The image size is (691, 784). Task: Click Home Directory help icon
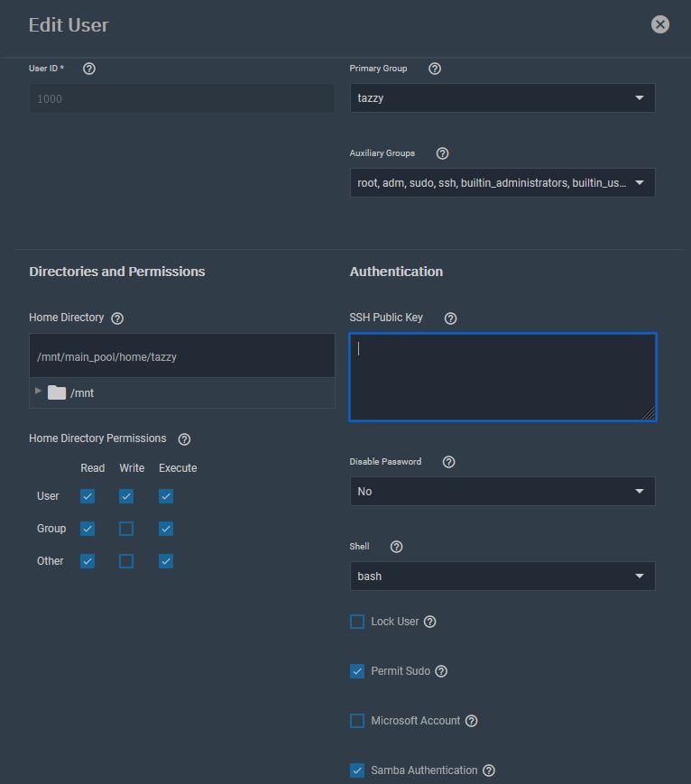117,318
